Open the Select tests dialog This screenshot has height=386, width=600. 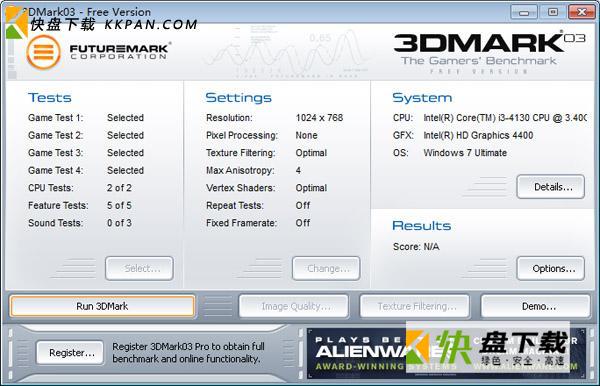pyautogui.click(x=139, y=269)
